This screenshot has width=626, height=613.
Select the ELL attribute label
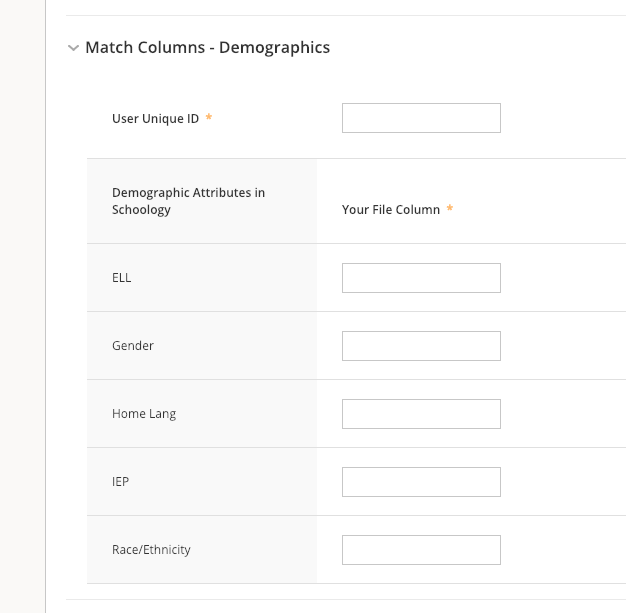click(121, 278)
